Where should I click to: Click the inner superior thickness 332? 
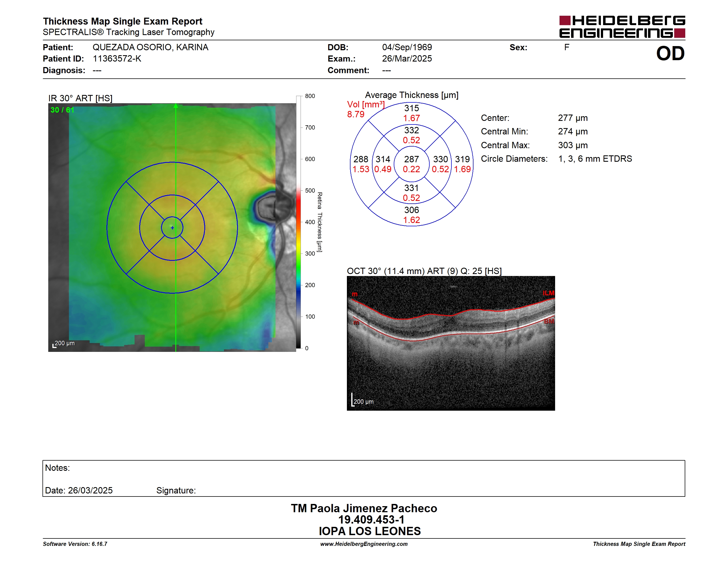click(x=412, y=131)
